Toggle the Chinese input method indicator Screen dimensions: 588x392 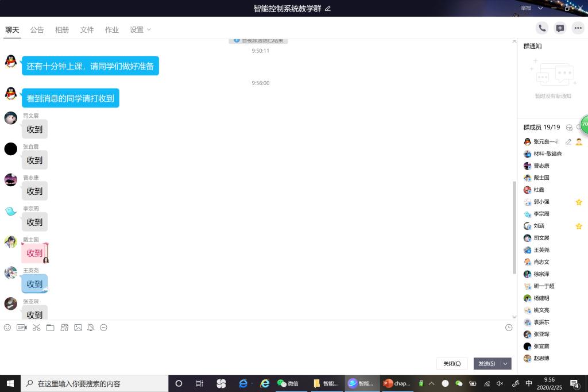pos(529,383)
